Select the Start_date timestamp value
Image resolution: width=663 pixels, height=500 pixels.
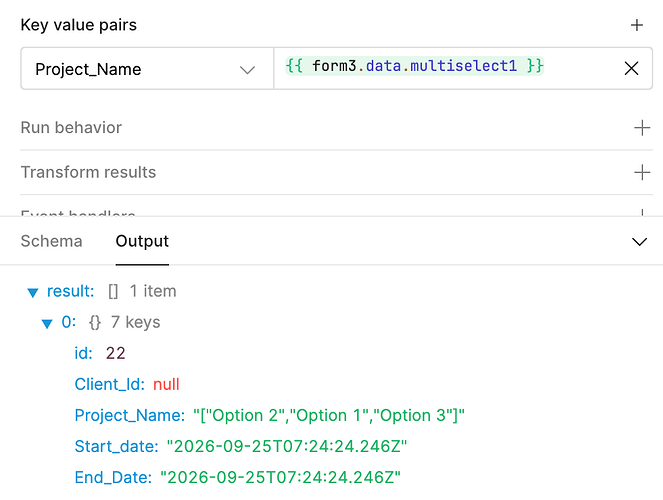coord(287,446)
